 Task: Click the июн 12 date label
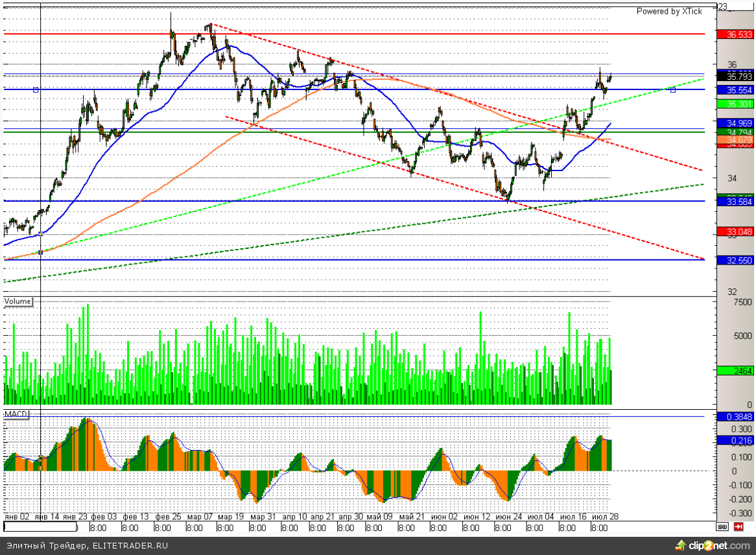coord(477,517)
